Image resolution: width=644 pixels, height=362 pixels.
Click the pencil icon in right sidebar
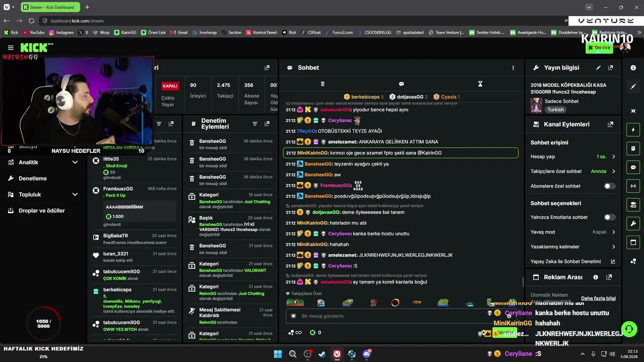633,86
